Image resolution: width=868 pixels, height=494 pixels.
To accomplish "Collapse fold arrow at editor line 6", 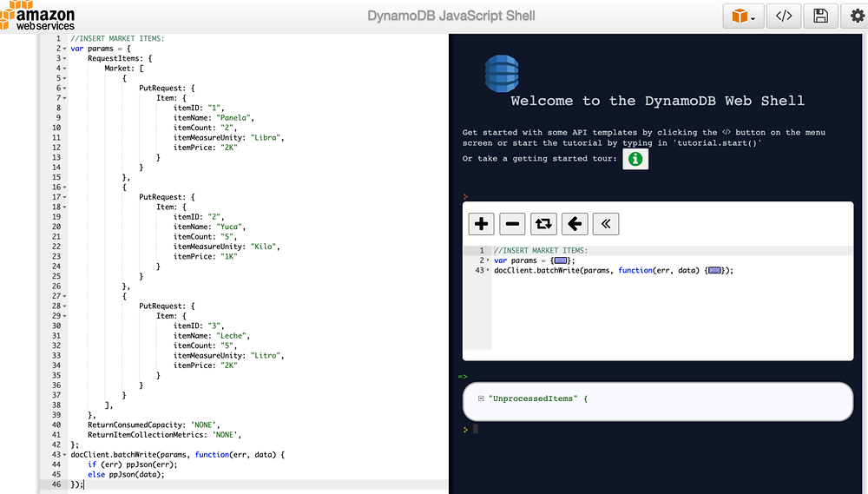I will click(65, 88).
